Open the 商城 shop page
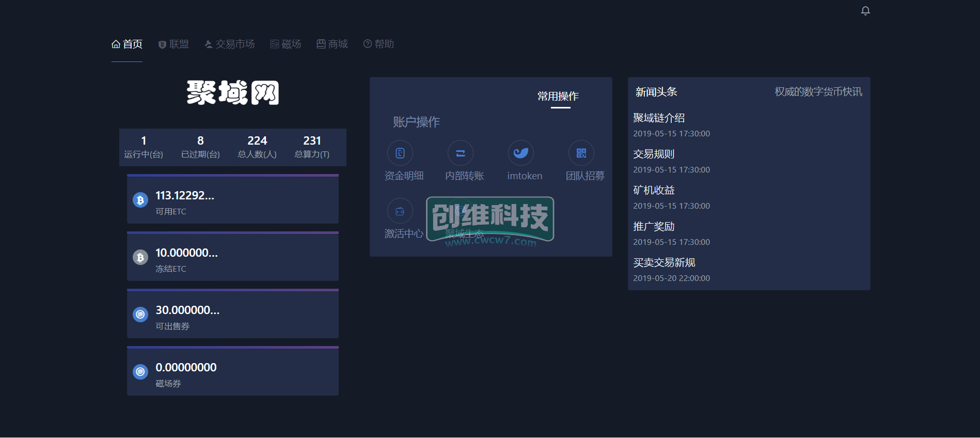Image resolution: width=980 pixels, height=438 pixels. coord(332,44)
